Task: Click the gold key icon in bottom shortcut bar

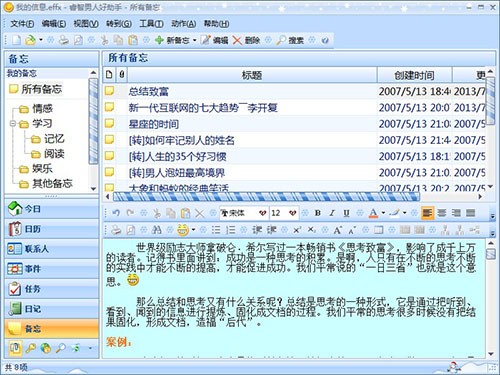Action: point(31,348)
